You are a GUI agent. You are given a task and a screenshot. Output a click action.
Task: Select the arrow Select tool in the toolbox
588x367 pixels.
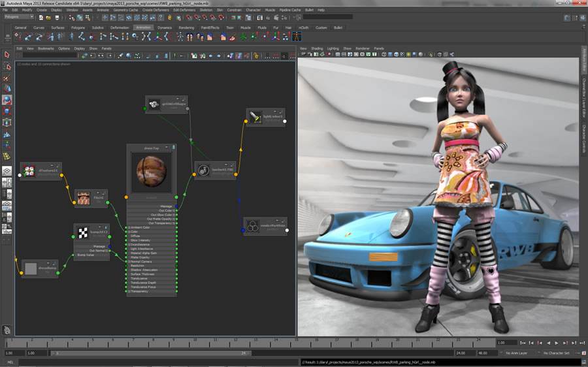click(x=7, y=54)
